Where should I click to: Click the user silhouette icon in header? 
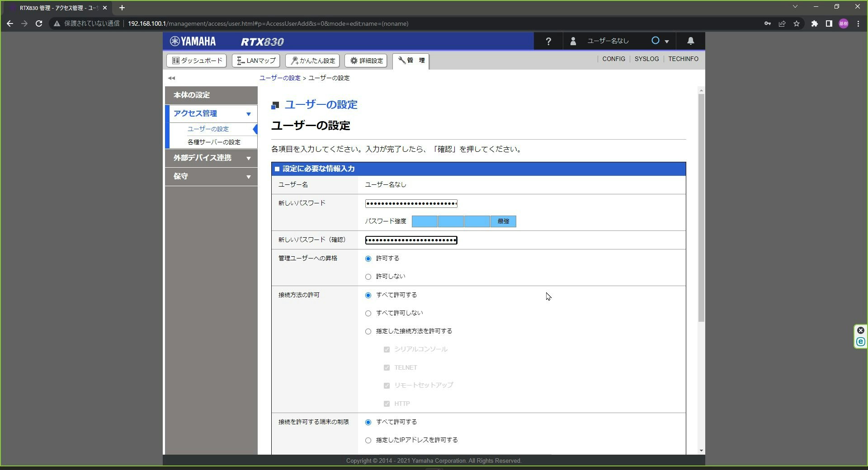pos(573,41)
